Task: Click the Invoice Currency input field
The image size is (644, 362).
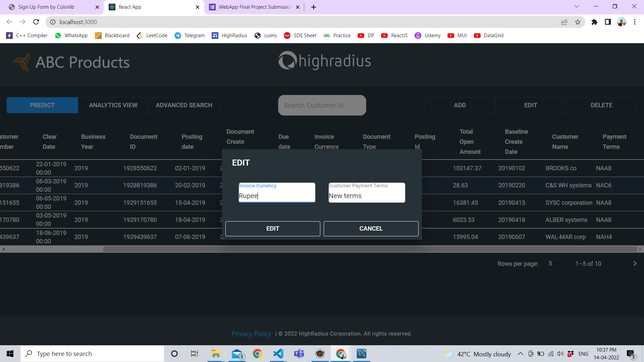Action: click(277, 196)
